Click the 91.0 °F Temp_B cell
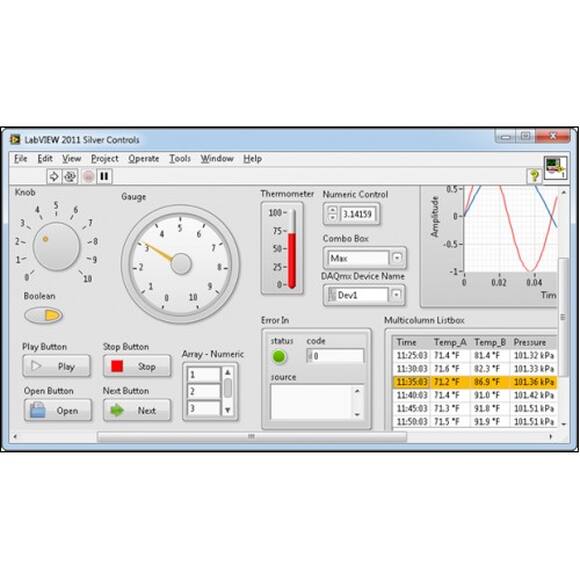The height and width of the screenshot is (580, 580). pos(490,395)
